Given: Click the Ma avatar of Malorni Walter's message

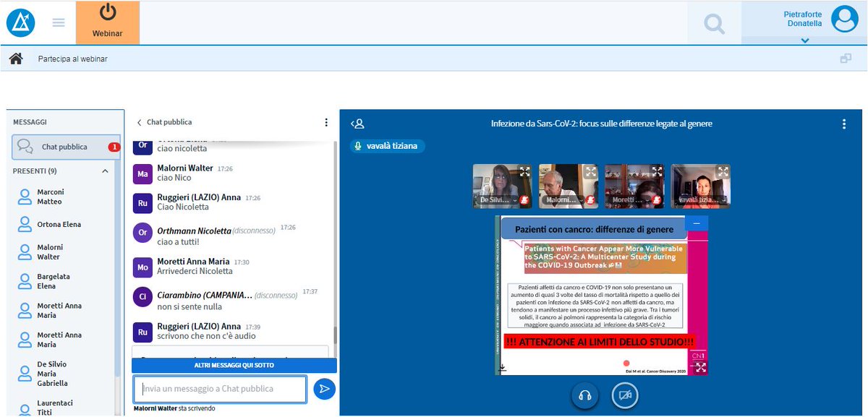Looking at the screenshot, I should 143,174.
